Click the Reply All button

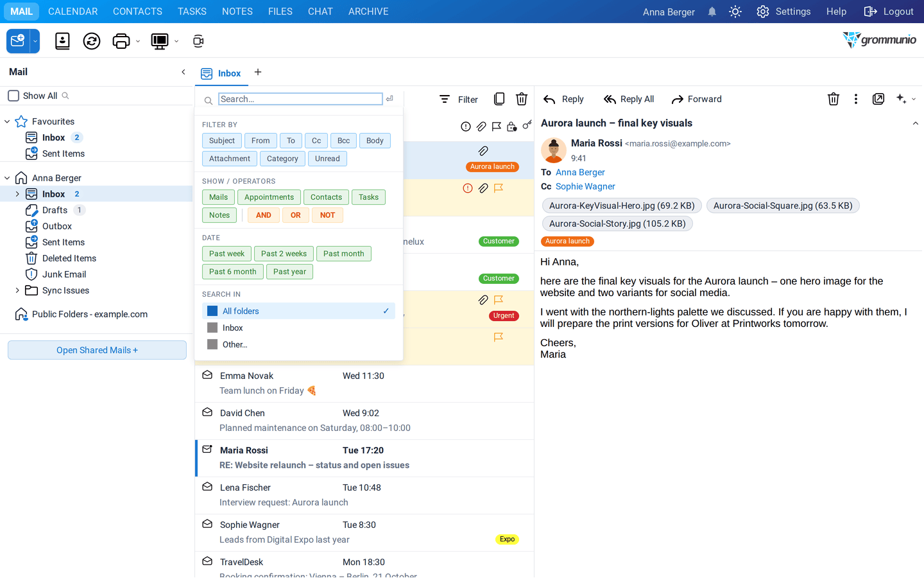click(x=629, y=99)
